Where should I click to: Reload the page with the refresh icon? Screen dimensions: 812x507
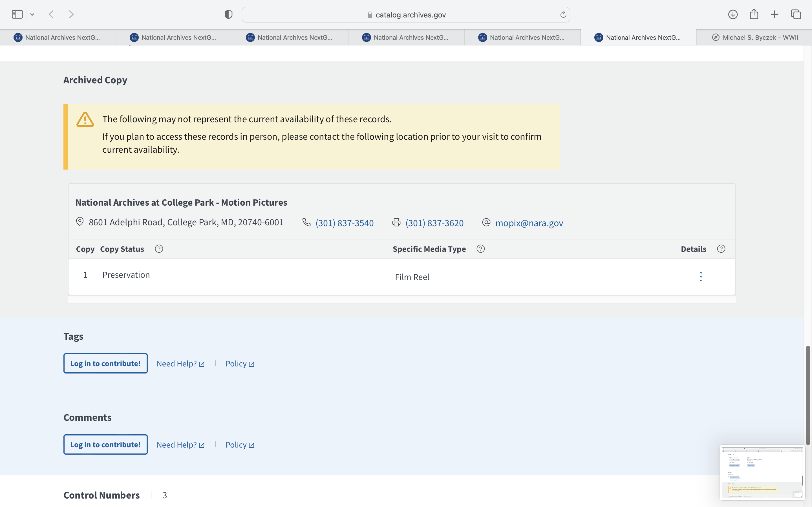pos(563,14)
